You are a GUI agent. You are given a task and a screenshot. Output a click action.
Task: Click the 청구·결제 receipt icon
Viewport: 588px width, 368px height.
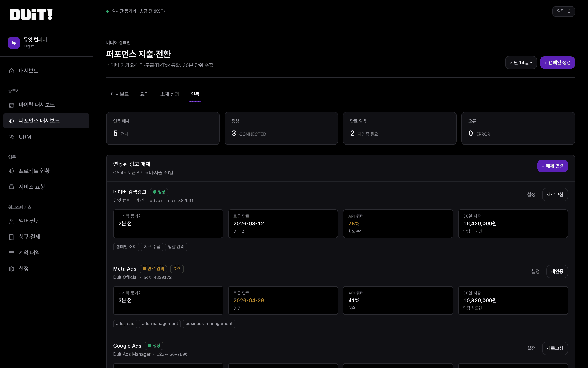coord(11,237)
